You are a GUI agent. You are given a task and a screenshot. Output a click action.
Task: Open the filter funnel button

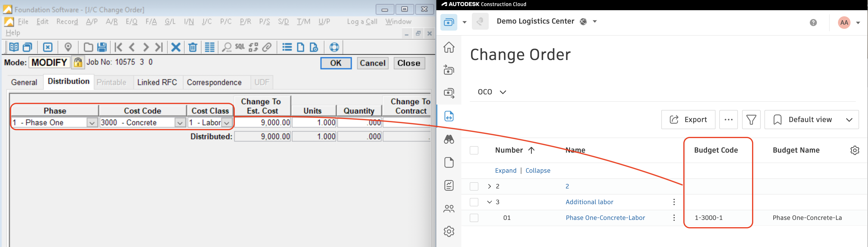pos(751,120)
